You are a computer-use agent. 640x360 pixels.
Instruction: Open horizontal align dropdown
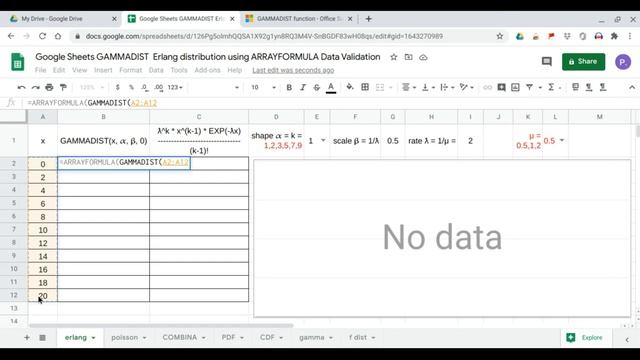click(409, 87)
